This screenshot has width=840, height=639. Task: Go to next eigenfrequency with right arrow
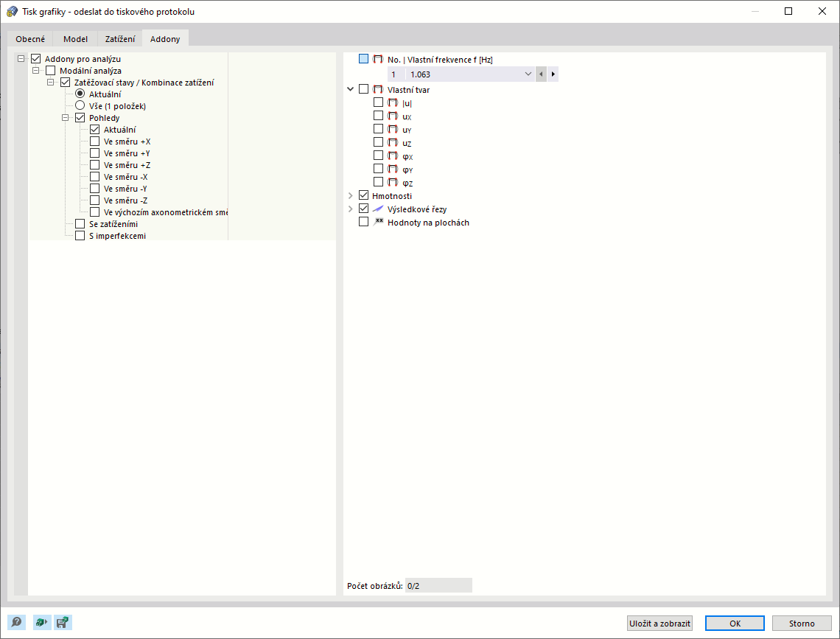(553, 74)
